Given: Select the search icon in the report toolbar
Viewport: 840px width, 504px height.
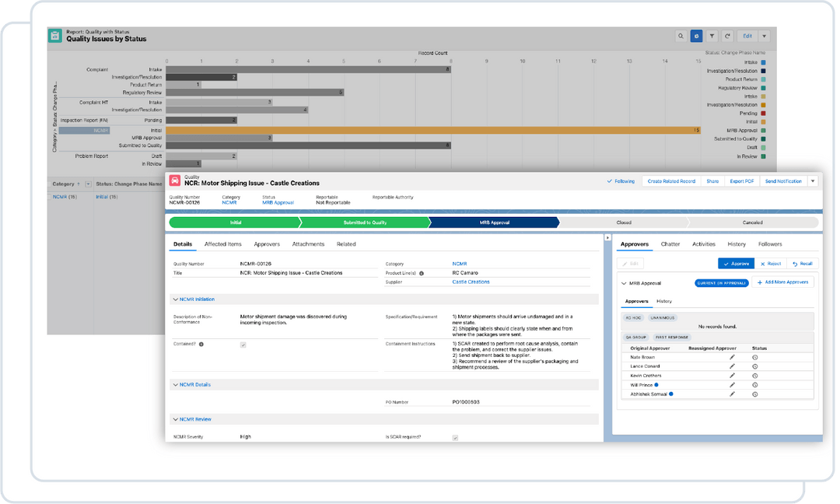Looking at the screenshot, I should coord(679,36).
